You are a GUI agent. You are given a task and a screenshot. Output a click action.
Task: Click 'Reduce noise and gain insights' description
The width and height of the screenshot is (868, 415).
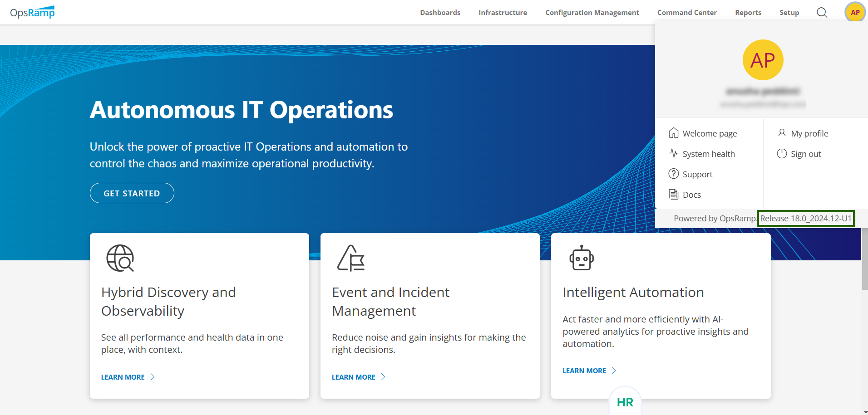[x=429, y=343]
